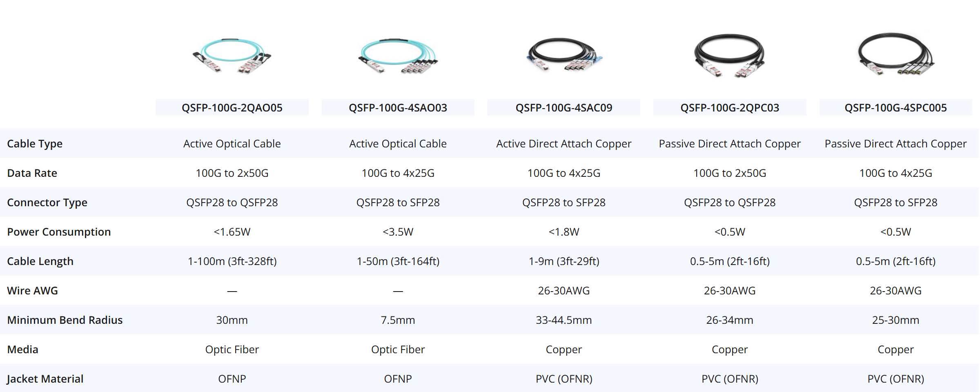Click the QSFP-100G-4SAO03 product name

398,107
